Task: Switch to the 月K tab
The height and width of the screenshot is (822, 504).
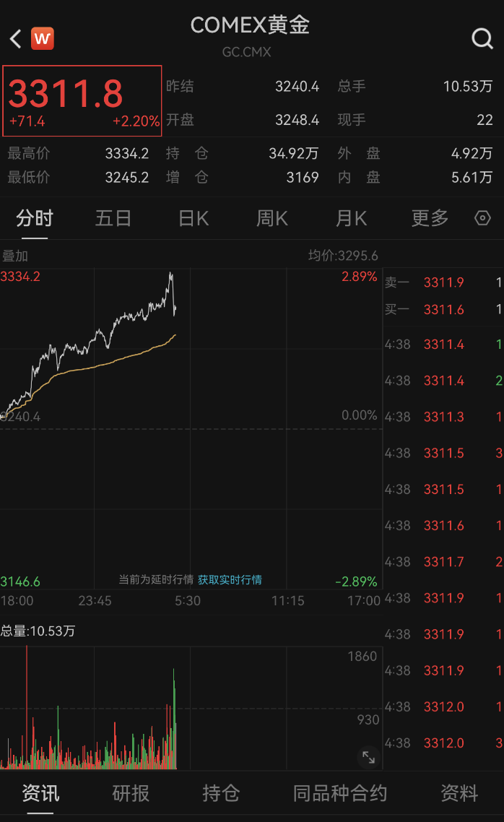Action: pos(351,218)
